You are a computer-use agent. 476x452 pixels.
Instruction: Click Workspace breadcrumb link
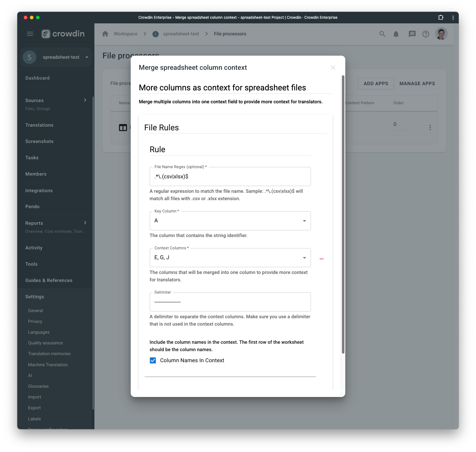[125, 34]
